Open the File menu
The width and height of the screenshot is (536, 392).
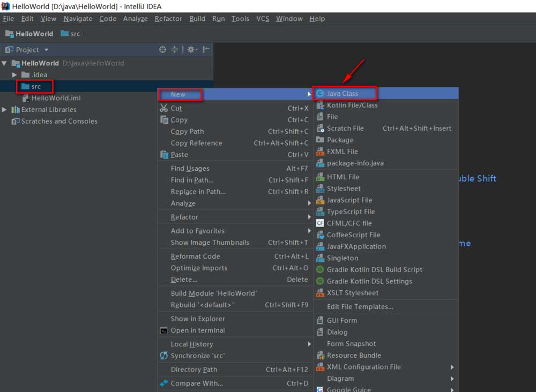point(9,19)
